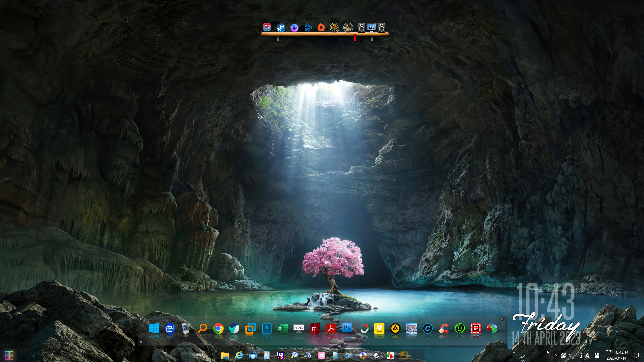The image size is (644, 362).
Task: Launch Steam from the top shelf dock
Action: point(281,27)
